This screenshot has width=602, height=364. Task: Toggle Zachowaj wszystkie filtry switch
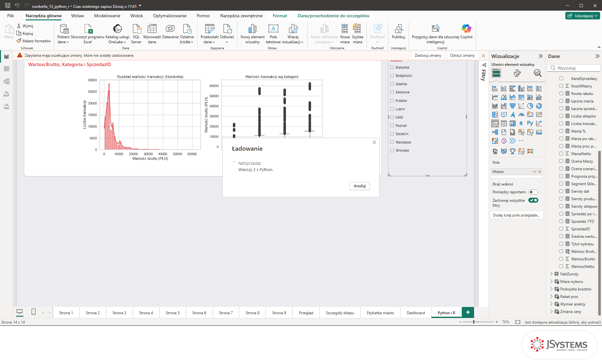tap(533, 200)
